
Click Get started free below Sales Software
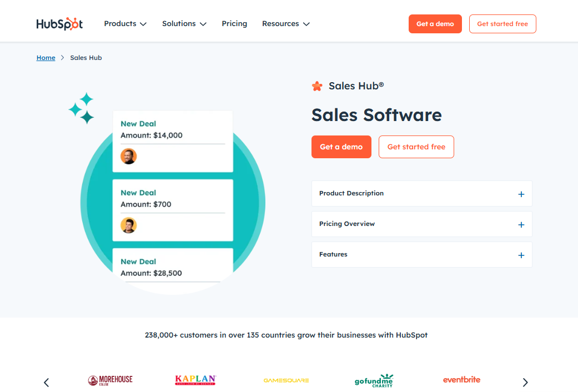[x=416, y=147]
